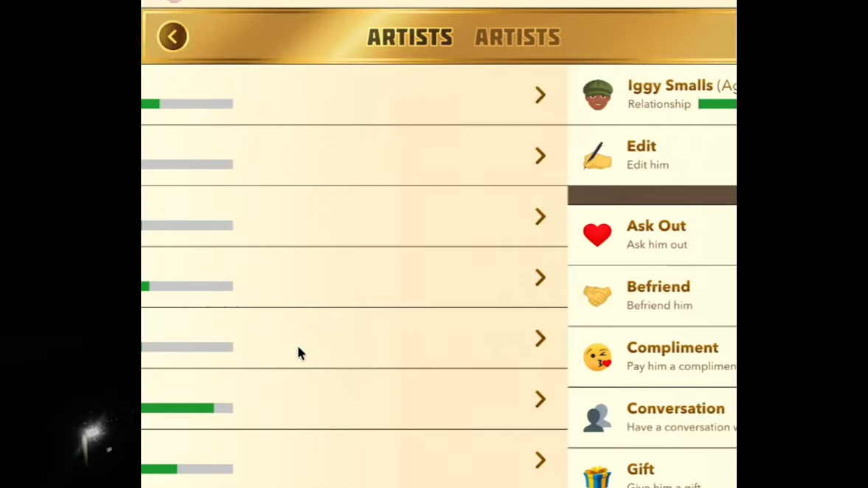Viewport: 868px width, 488px height.
Task: Select the left ARTISTS header title
Action: tap(410, 38)
